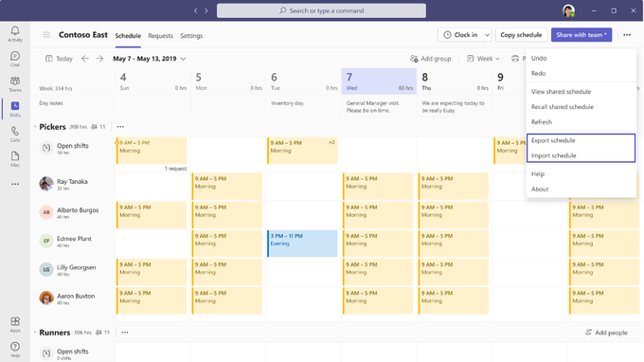This screenshot has width=644, height=362.
Task: Choose Undo from the menu
Action: click(581, 58)
